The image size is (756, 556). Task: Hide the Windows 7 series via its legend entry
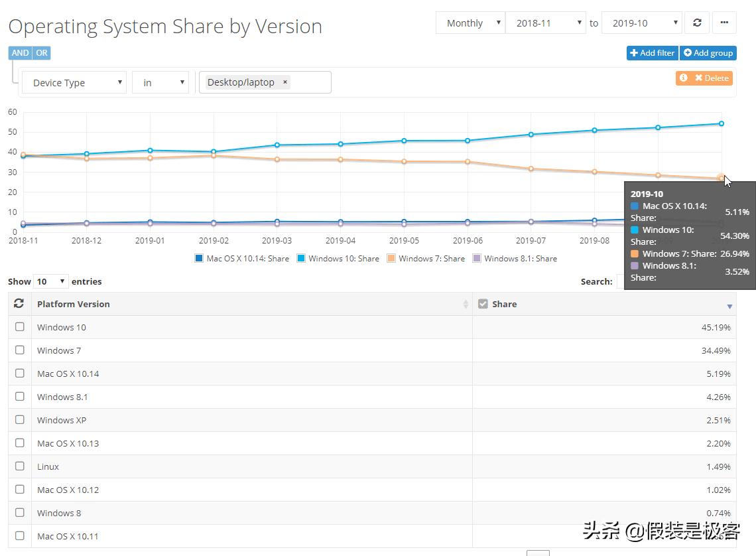[x=426, y=258]
